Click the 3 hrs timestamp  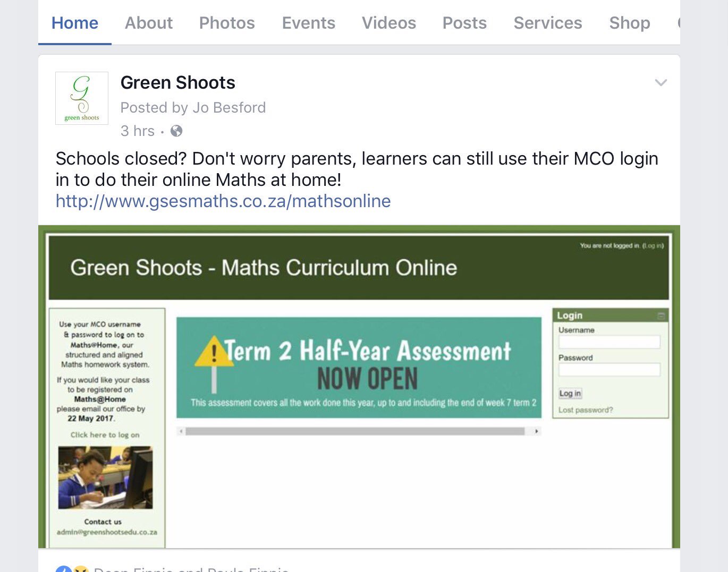click(x=137, y=130)
